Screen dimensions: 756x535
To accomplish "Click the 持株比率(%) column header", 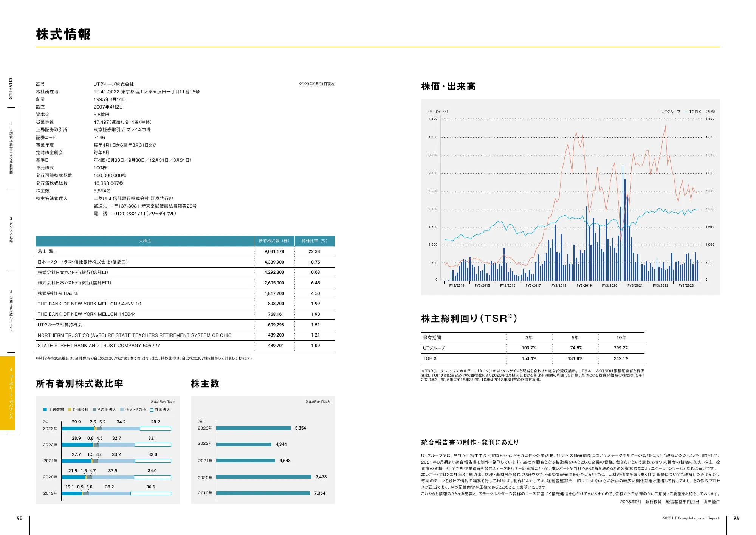I will click(314, 241).
